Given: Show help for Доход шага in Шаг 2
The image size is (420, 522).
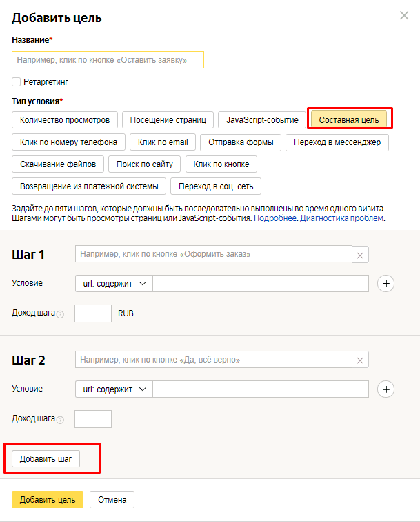Looking at the screenshot, I should click(x=60, y=420).
